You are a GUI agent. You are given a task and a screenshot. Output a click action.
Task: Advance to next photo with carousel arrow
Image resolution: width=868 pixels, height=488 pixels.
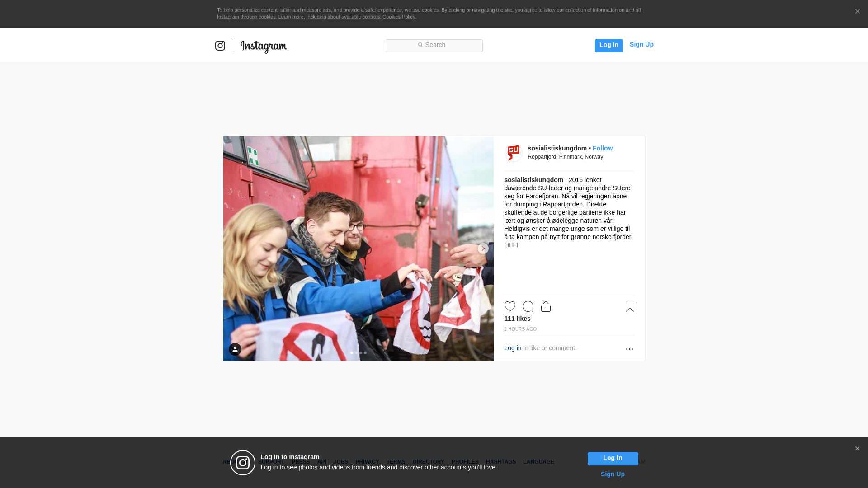pyautogui.click(x=483, y=249)
